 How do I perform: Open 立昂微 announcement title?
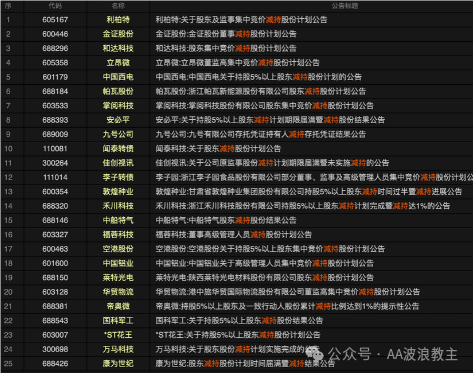coord(237,63)
